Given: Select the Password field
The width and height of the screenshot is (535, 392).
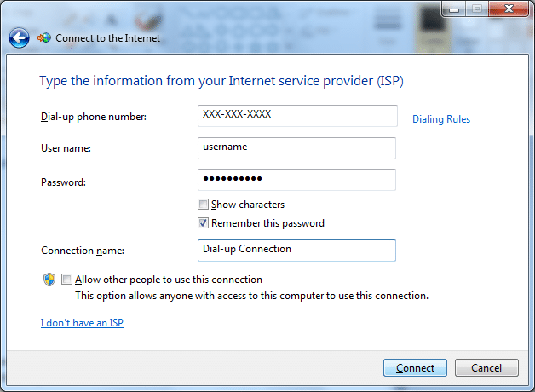Looking at the screenshot, I should click(296, 180).
